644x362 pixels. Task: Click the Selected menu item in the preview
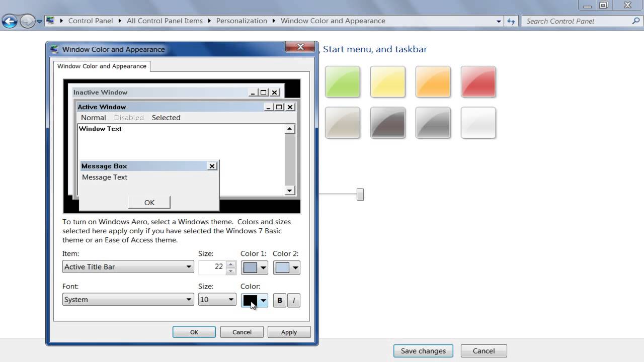pyautogui.click(x=166, y=118)
